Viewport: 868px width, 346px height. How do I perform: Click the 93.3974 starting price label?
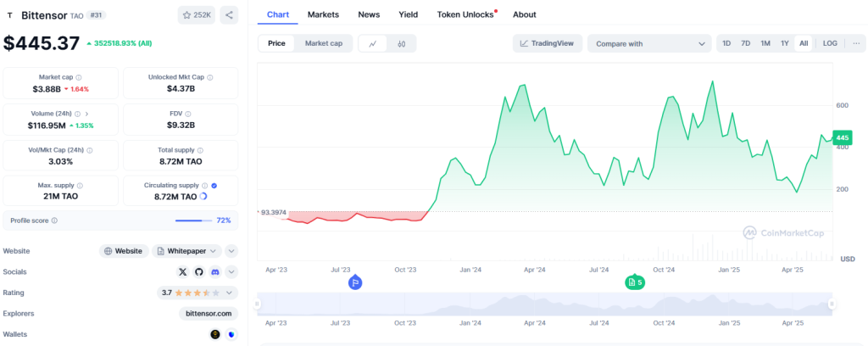[274, 212]
